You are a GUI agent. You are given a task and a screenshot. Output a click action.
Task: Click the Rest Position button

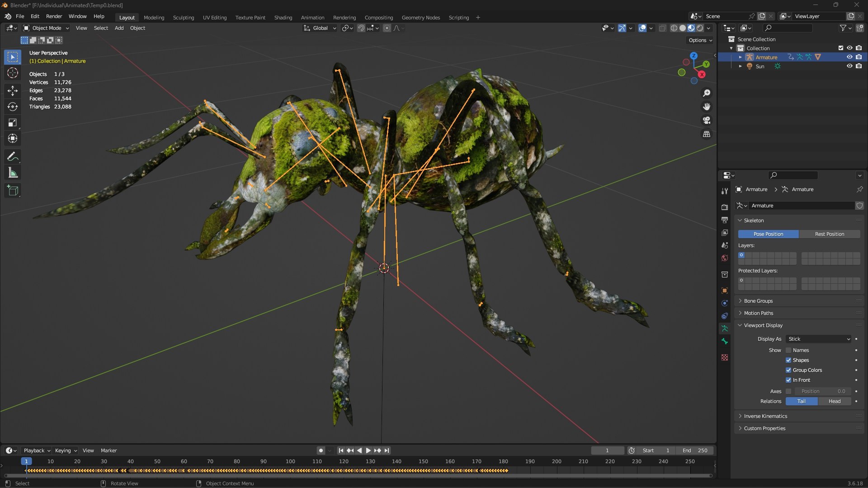(x=829, y=234)
